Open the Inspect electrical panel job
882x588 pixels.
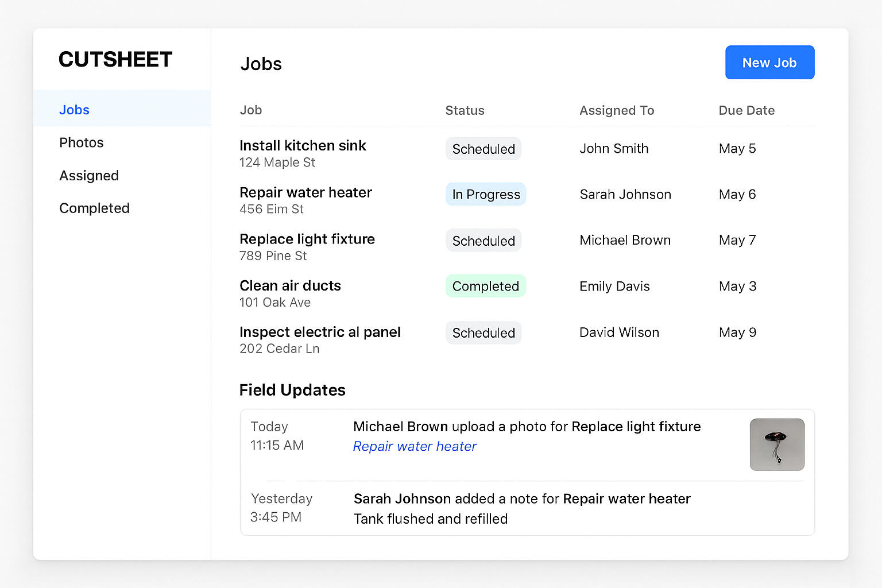tap(320, 332)
